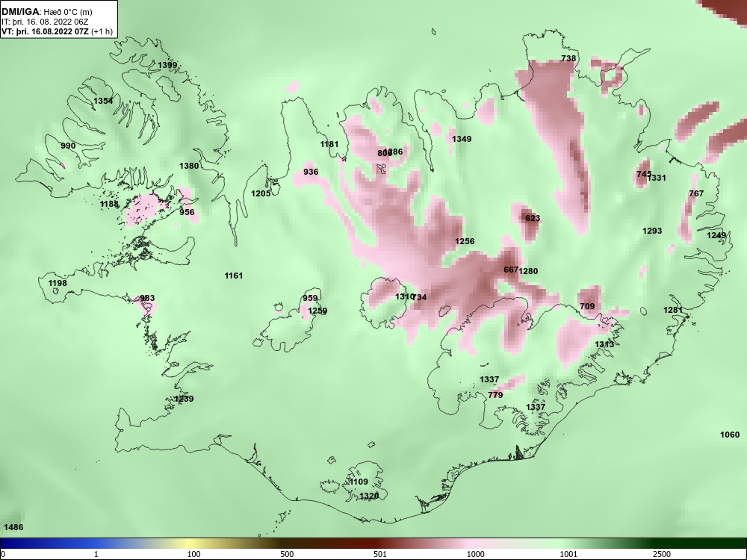This screenshot has height=560, width=747.
Task: Select the 1259 height label
Action: (x=317, y=311)
